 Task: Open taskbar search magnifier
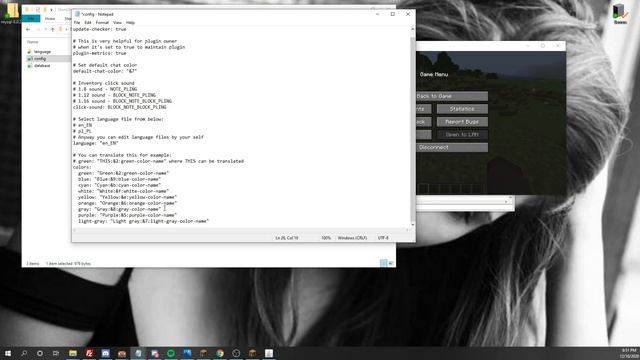24,353
